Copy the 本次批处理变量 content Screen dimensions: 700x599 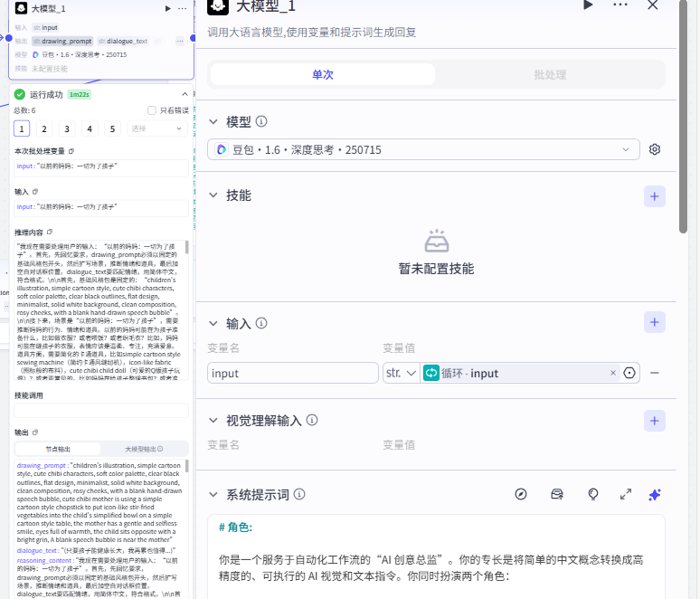71,151
